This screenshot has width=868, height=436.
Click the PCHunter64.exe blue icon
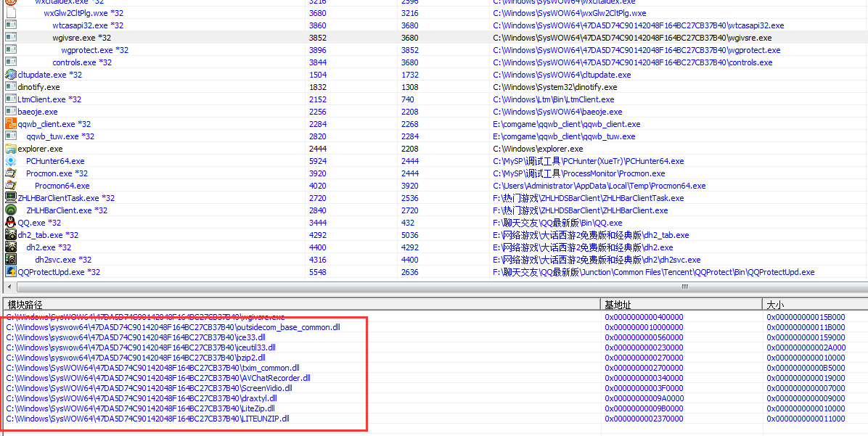[x=11, y=161]
